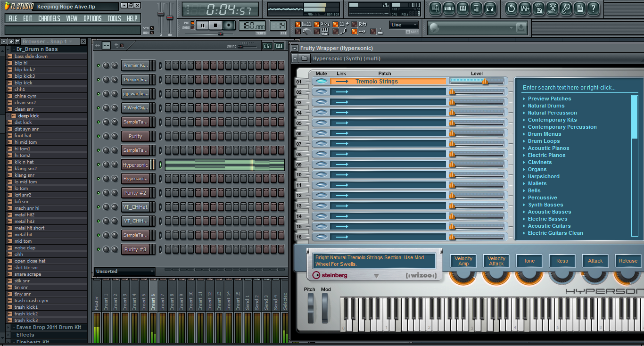Viewport: 644px width, 346px height.
Task: Select the deep kick sample
Action: (29, 115)
